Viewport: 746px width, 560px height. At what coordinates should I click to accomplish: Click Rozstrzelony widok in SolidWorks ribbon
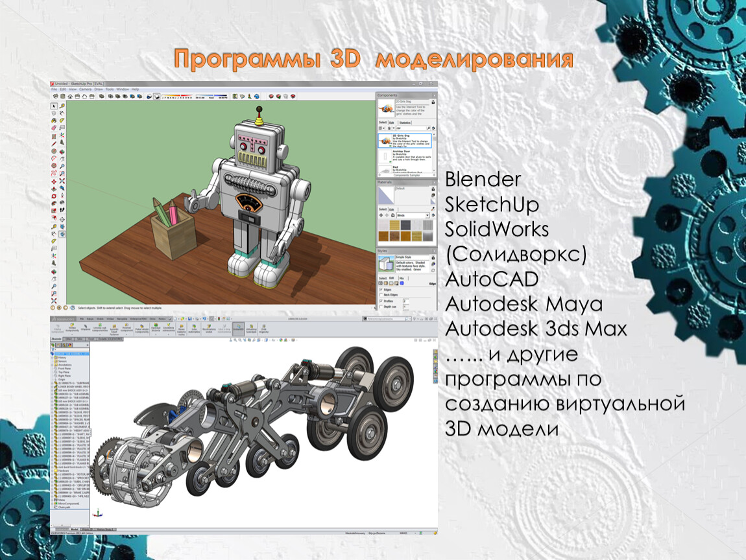(x=210, y=329)
